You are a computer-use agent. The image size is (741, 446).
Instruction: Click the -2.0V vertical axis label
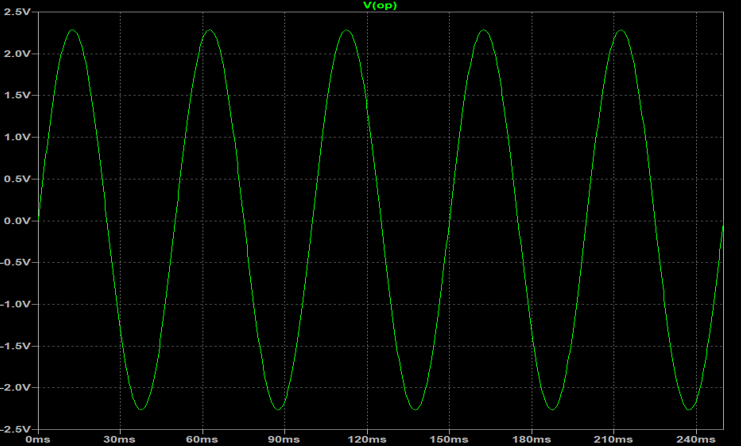(17, 387)
